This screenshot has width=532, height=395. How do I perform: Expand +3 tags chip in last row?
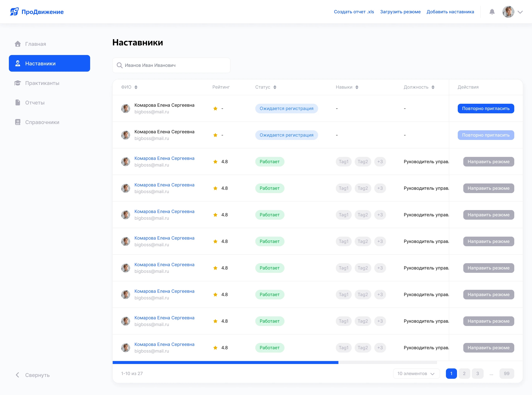click(x=380, y=348)
